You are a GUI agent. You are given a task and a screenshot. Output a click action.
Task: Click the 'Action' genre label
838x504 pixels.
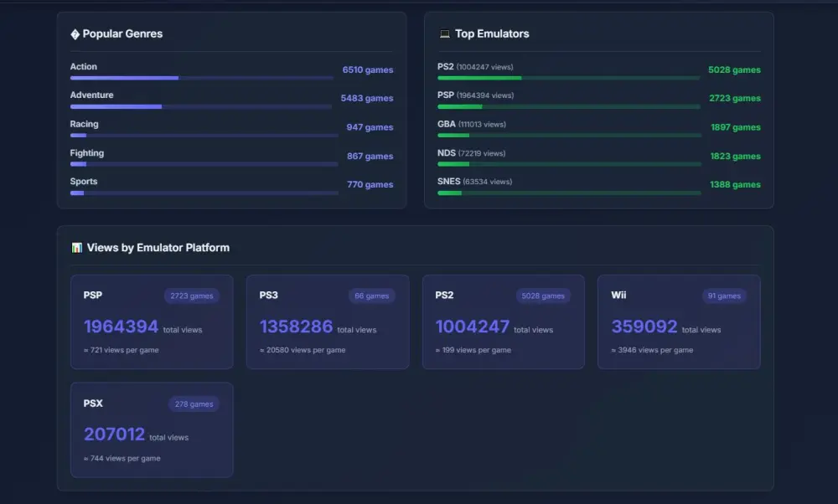(x=83, y=67)
